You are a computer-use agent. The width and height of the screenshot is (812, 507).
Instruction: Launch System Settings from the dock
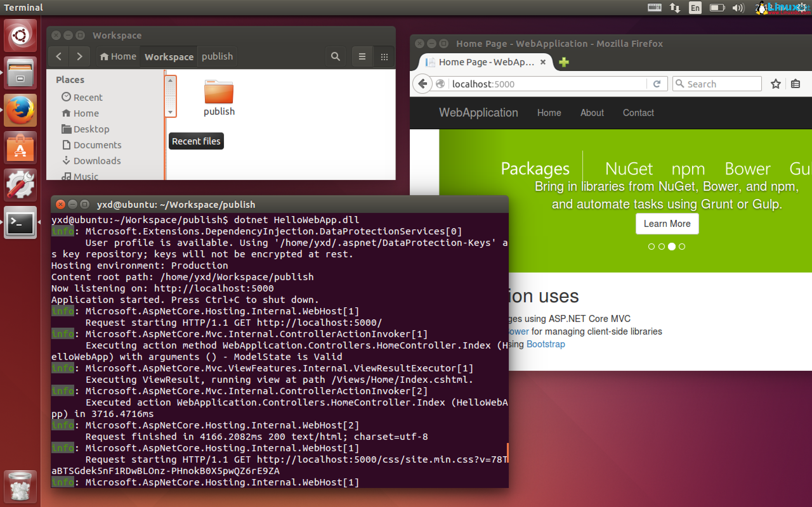(x=20, y=185)
